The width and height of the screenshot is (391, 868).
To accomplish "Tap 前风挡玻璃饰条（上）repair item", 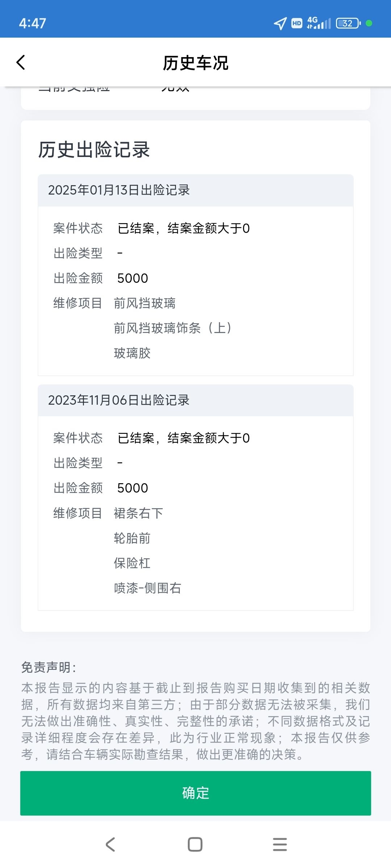I will (173, 328).
